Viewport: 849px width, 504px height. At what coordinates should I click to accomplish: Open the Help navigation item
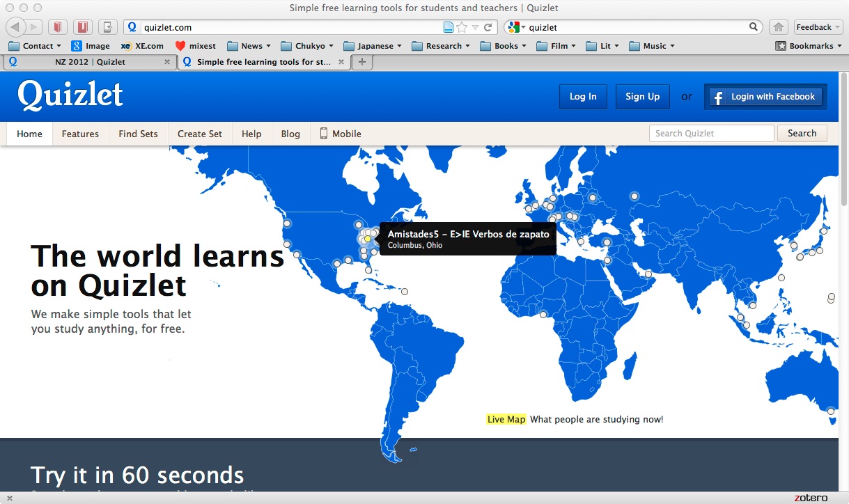251,134
